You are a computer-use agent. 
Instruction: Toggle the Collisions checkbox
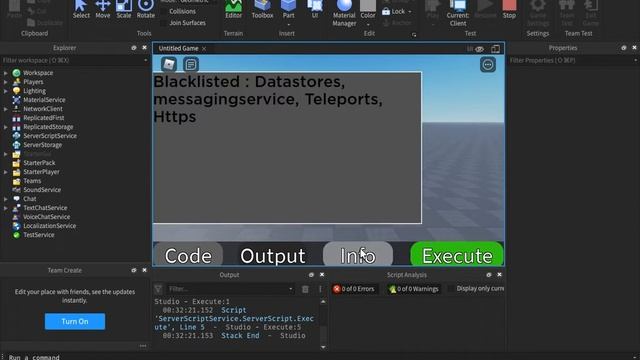tap(164, 11)
